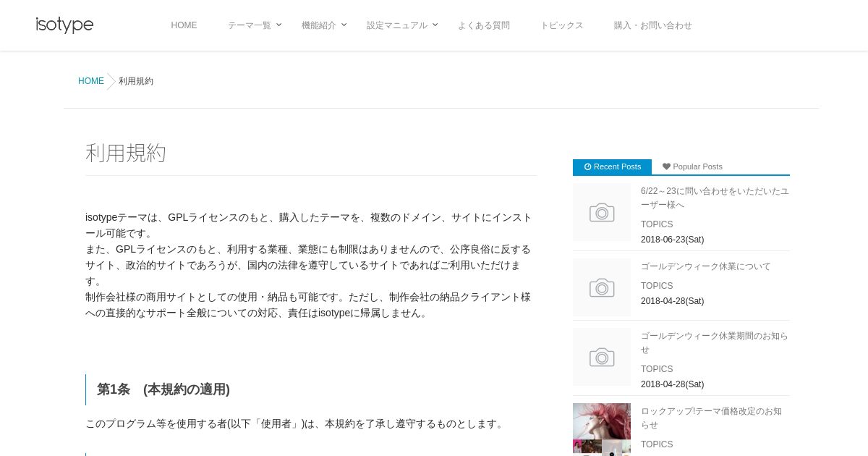The image size is (868, 456).
Task: Click the sentence starting 制作会社様の商用サイトとしての使用
Action: coord(308,305)
